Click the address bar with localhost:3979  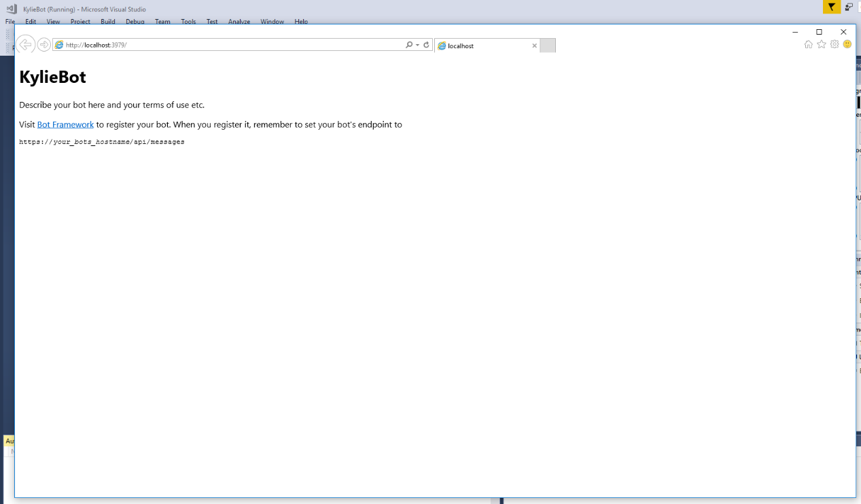tap(228, 45)
